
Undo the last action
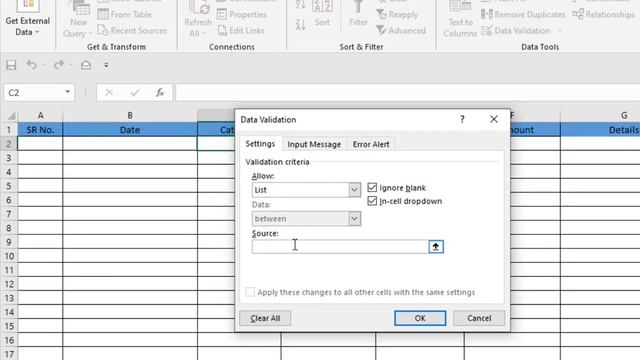[31, 65]
